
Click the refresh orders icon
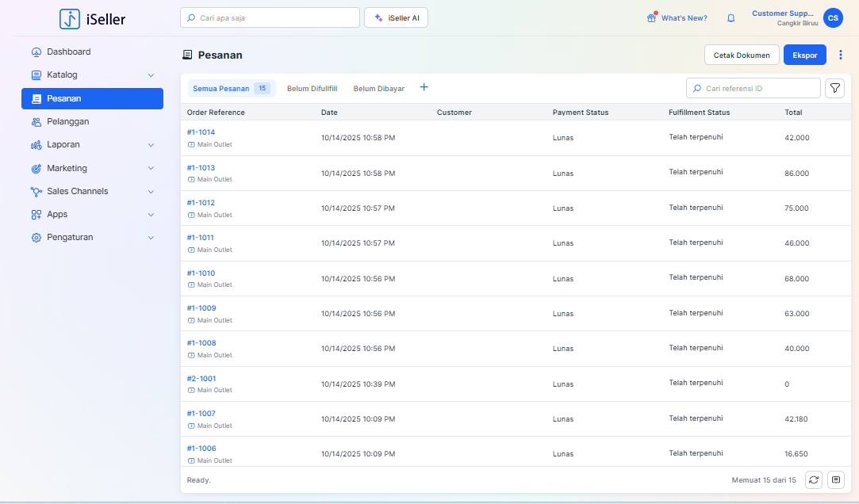coord(813,479)
